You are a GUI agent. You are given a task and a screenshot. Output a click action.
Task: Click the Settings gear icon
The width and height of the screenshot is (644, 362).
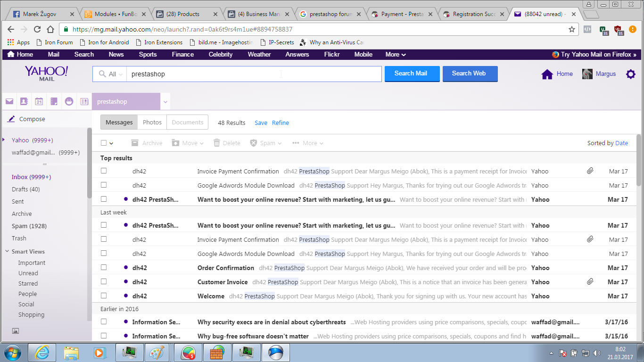631,74
